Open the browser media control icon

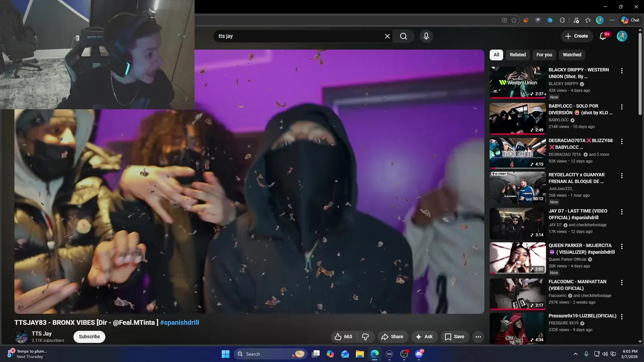576,20
